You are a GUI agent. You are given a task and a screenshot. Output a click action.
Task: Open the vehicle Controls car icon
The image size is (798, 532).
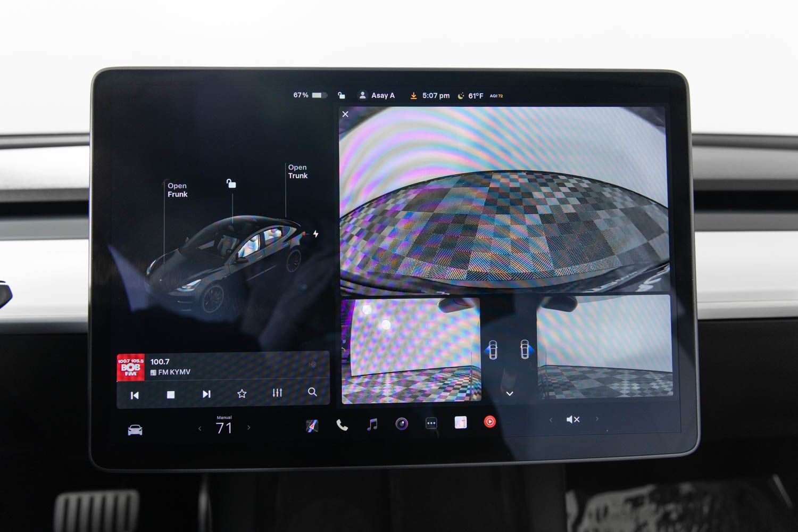[135, 430]
